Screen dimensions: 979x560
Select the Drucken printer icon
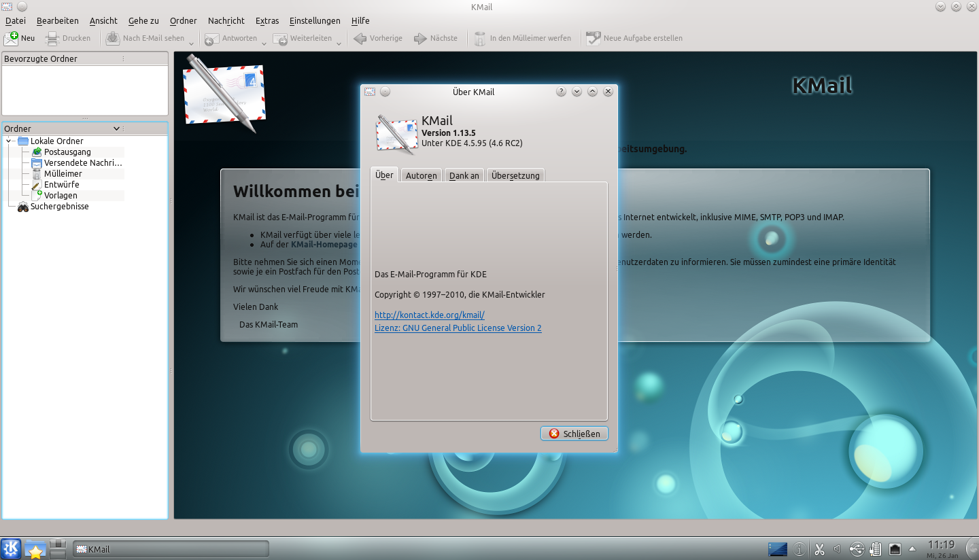pyautogui.click(x=51, y=37)
